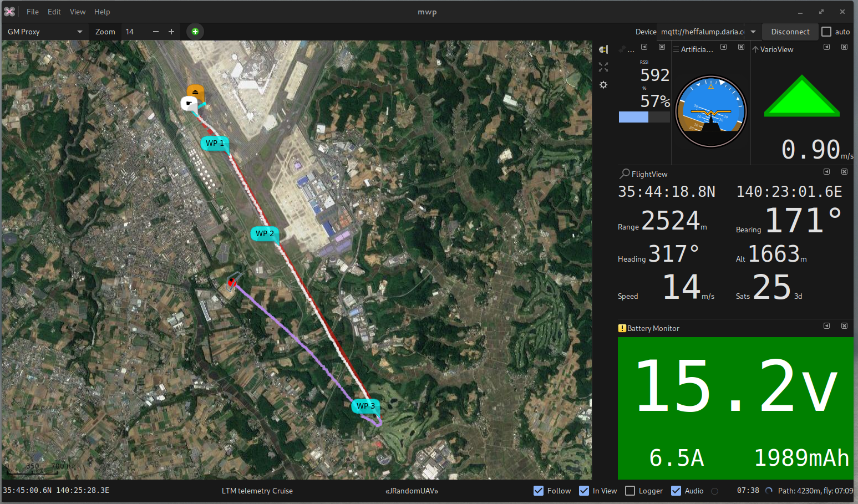Close the Artificial Horizon panel
The image size is (858, 504).
[741, 47]
